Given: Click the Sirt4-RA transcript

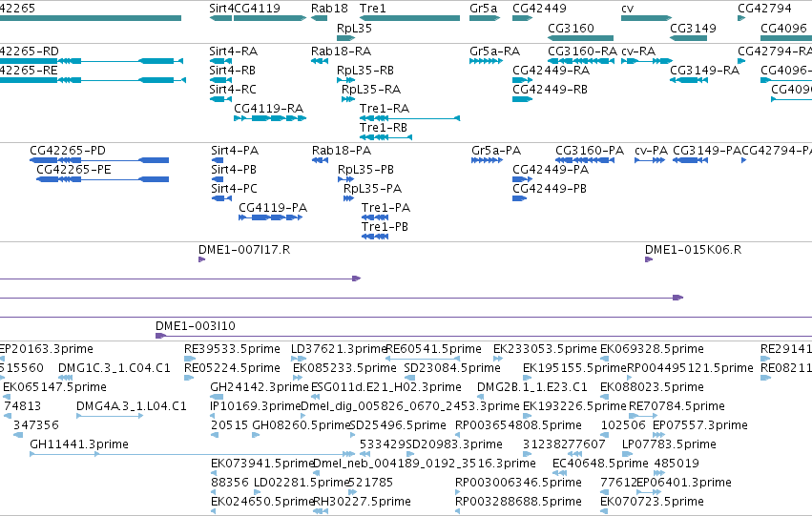Looking at the screenshot, I should 221,61.
